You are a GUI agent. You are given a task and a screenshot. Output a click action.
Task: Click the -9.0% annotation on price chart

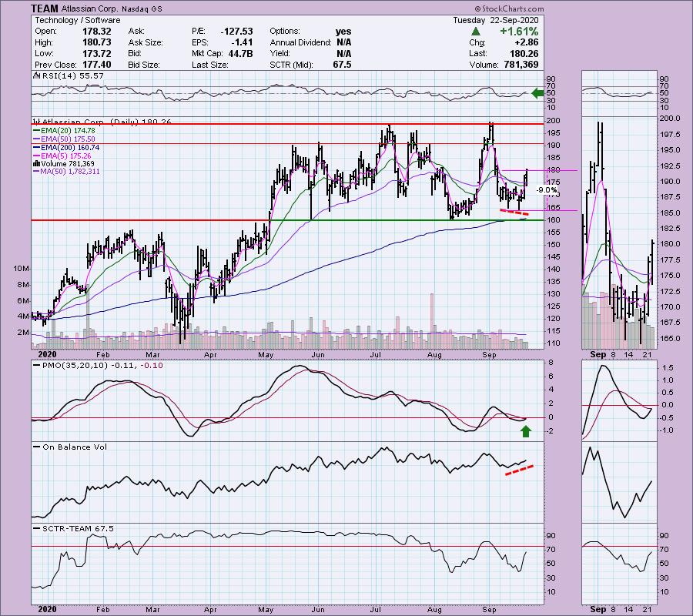tap(547, 190)
